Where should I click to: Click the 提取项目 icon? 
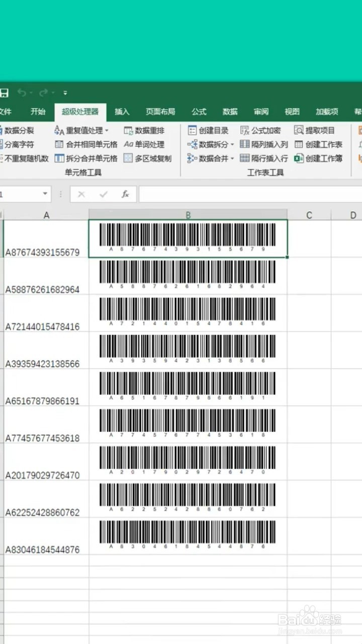tap(299, 130)
